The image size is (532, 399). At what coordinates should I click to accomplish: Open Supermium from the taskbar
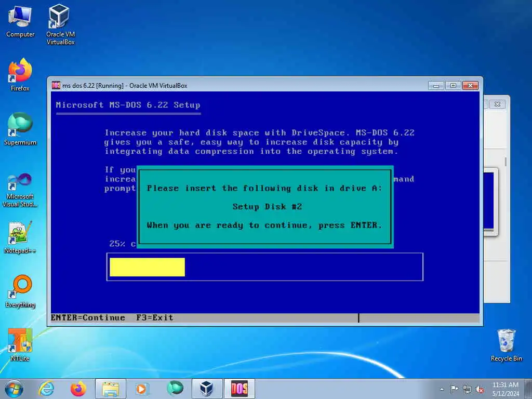(175, 389)
